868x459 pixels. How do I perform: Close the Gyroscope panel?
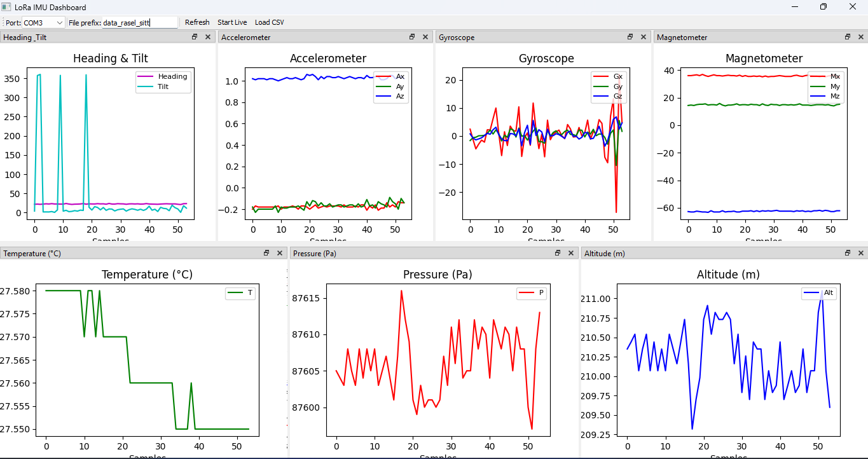coord(644,37)
